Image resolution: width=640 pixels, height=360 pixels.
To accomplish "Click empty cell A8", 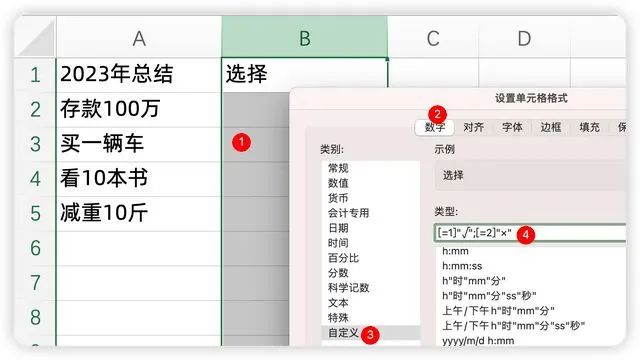I will click(139, 318).
